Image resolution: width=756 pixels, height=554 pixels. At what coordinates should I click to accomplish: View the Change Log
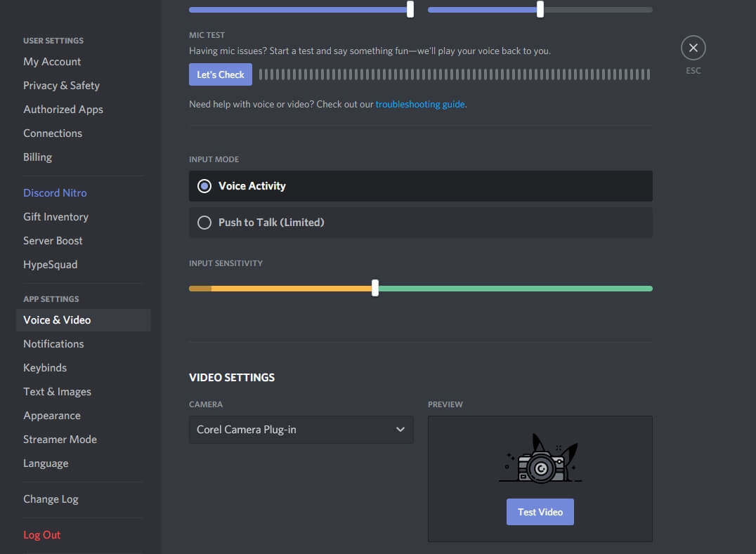coord(51,499)
